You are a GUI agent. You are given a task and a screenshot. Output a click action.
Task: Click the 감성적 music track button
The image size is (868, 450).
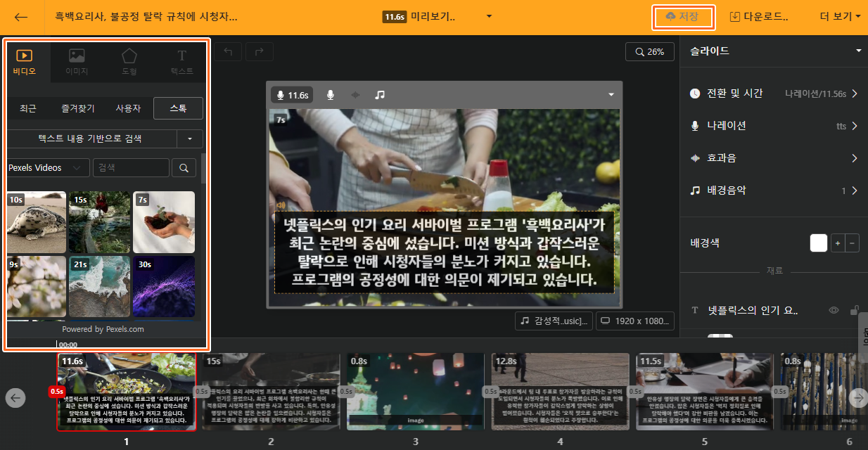tap(554, 321)
